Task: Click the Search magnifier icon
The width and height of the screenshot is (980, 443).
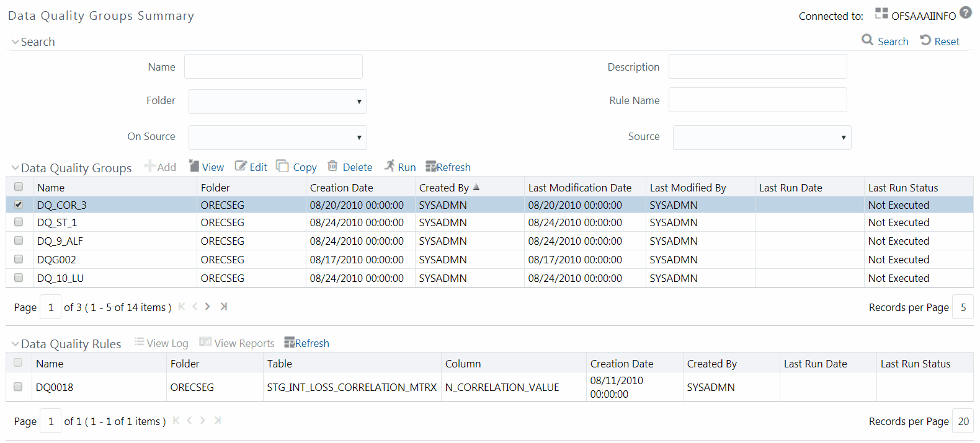Action: 867,40
